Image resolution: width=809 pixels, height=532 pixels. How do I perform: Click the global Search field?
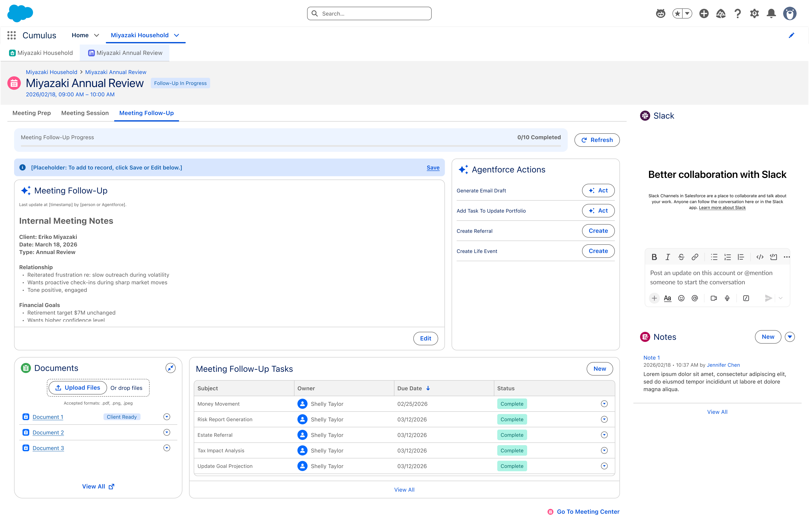click(369, 14)
